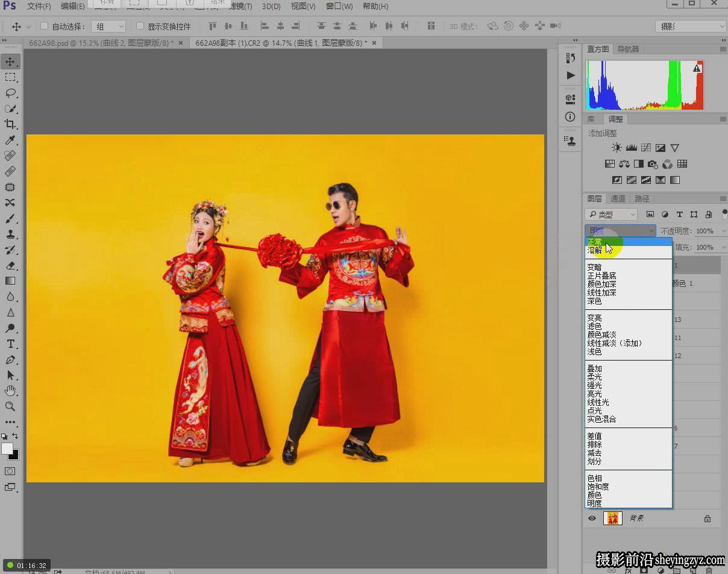Open the Actions panel play icon

click(x=570, y=75)
